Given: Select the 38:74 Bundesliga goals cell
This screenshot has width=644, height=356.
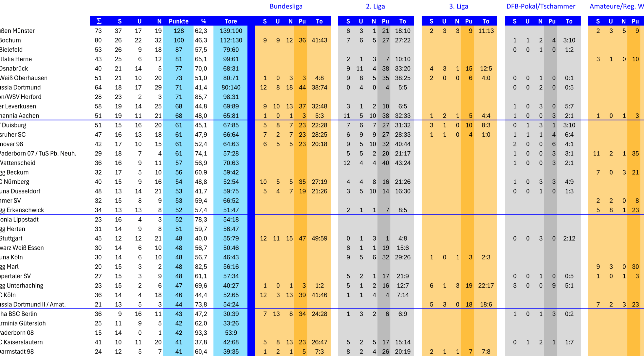Looking at the screenshot, I should [319, 87].
